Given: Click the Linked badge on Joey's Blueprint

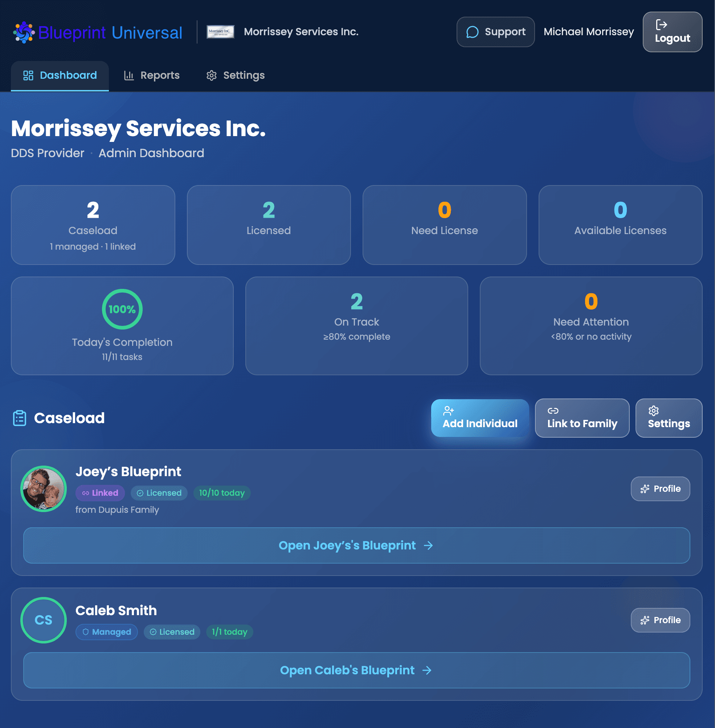Looking at the screenshot, I should coord(99,493).
